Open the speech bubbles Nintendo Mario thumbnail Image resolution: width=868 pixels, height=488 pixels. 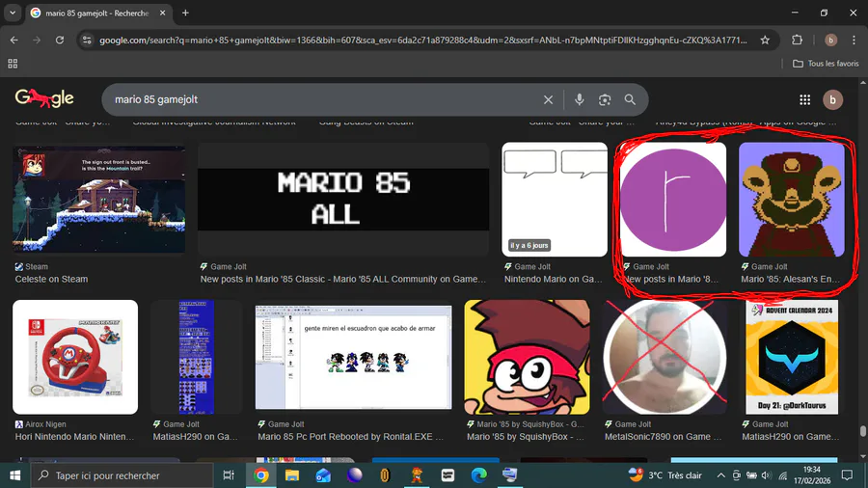555,200
